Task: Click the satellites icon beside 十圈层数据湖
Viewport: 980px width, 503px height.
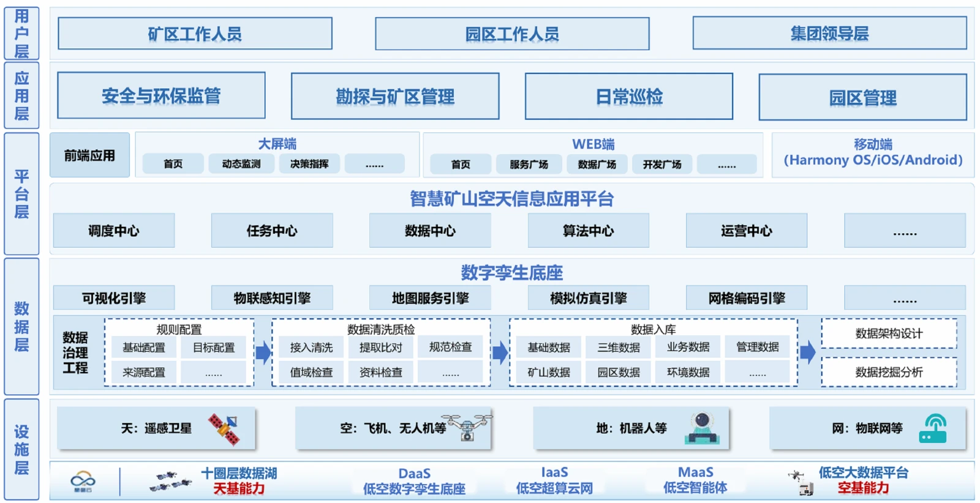Action: click(171, 482)
